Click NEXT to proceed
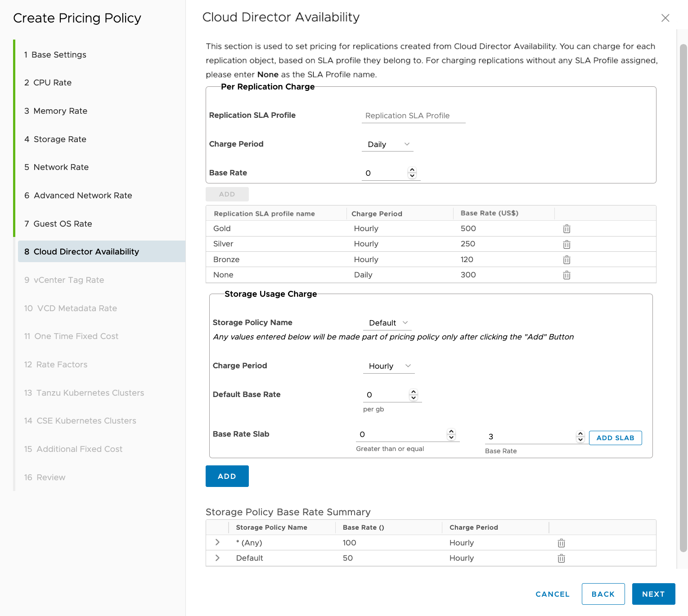The image size is (688, 616). (x=653, y=594)
